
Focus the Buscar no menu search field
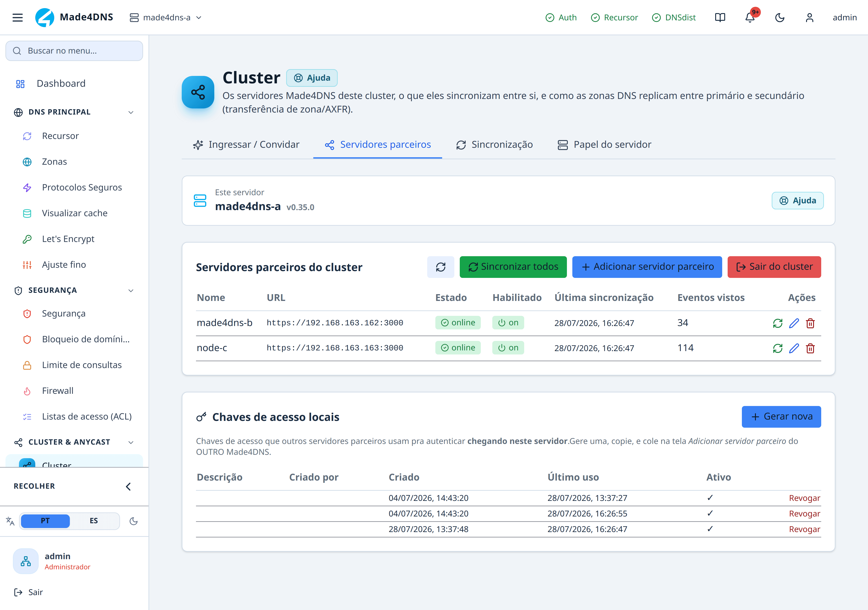coord(74,51)
